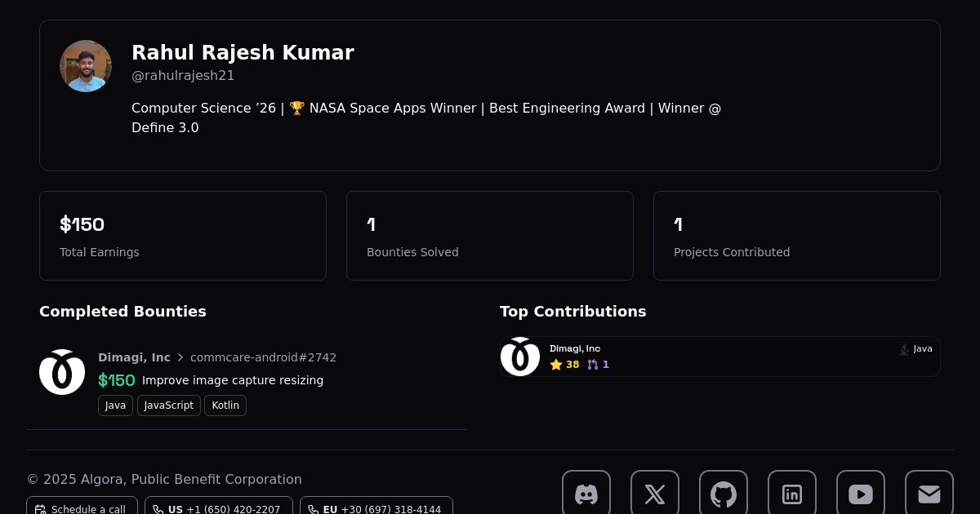Open the Dimagi, Inc contribution card

(719, 357)
